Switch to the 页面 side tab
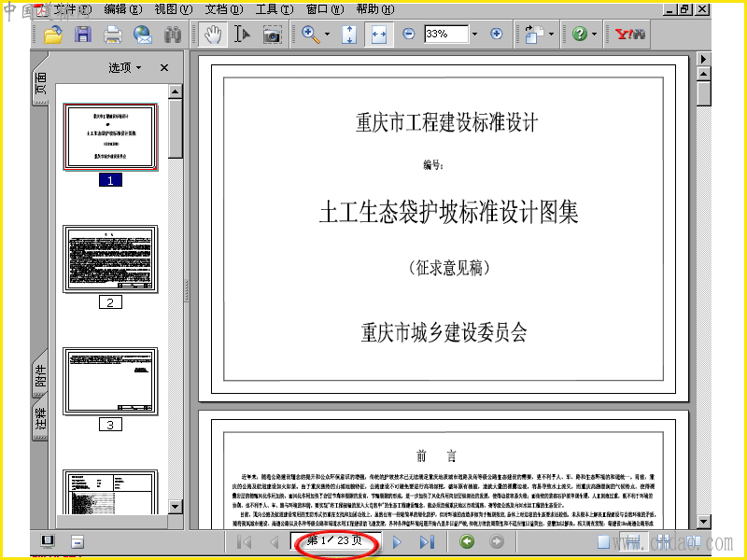Image resolution: width=747 pixels, height=560 pixels. pyautogui.click(x=41, y=81)
